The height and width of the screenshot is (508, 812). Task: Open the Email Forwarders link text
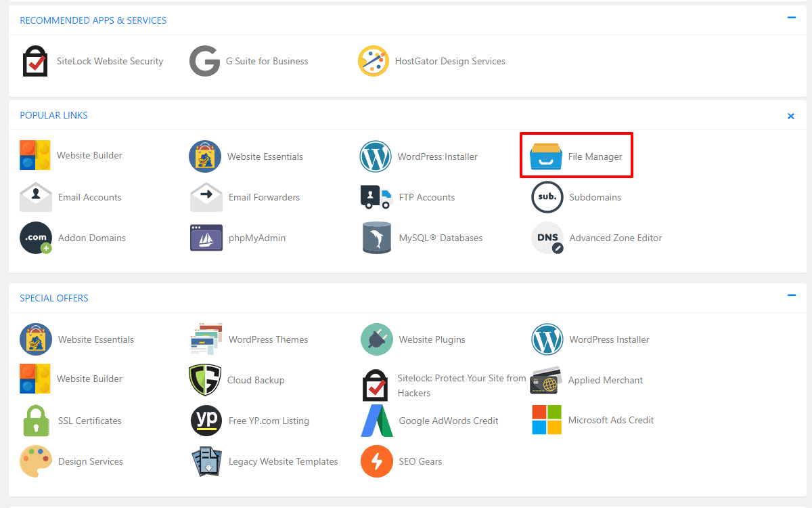click(264, 197)
